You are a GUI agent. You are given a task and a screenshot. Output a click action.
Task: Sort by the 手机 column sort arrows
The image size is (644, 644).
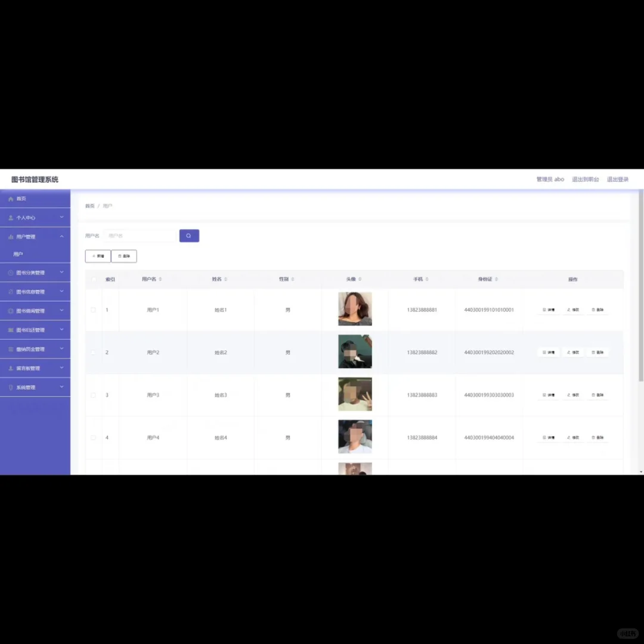(427, 279)
